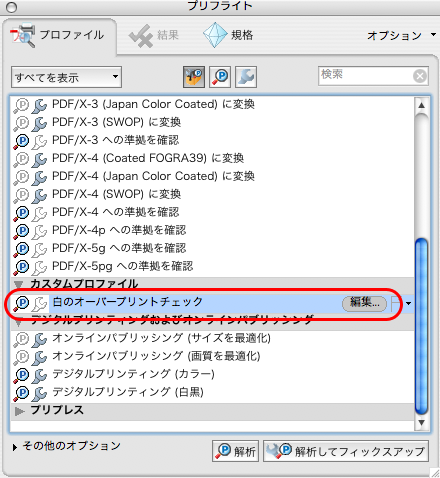Click wrench icon of オンラインパブリッシング (サイズを最適化)
Image resolution: width=440 pixels, height=478 pixels.
pyautogui.click(x=39, y=339)
